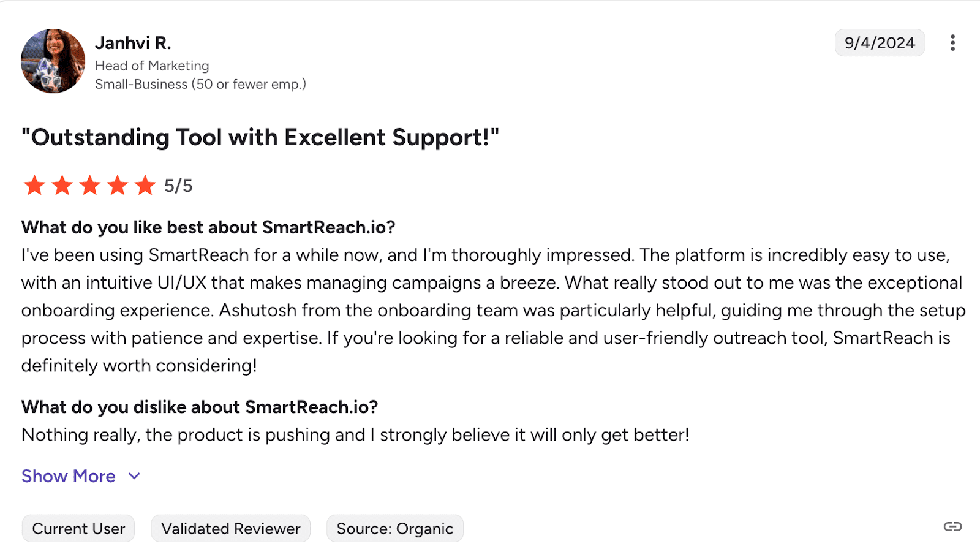Screen dimensions: 980x560
Task: Click the fifth rating star
Action: [145, 185]
